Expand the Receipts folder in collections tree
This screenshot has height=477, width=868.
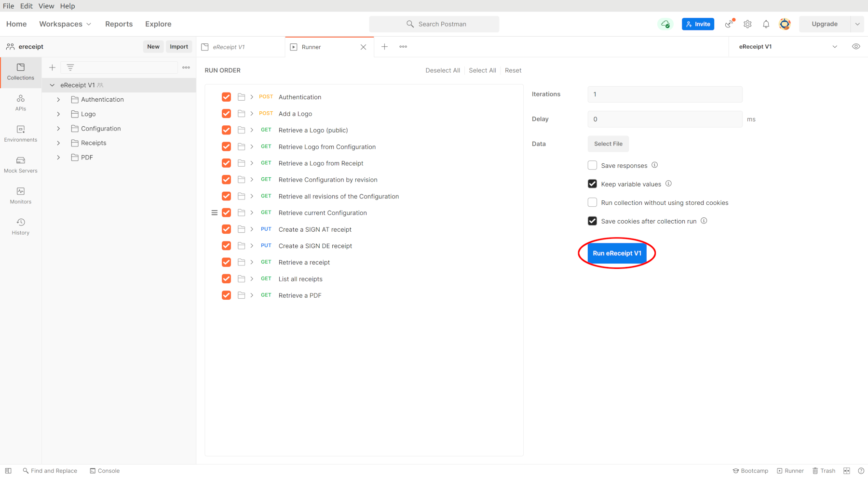[58, 143]
